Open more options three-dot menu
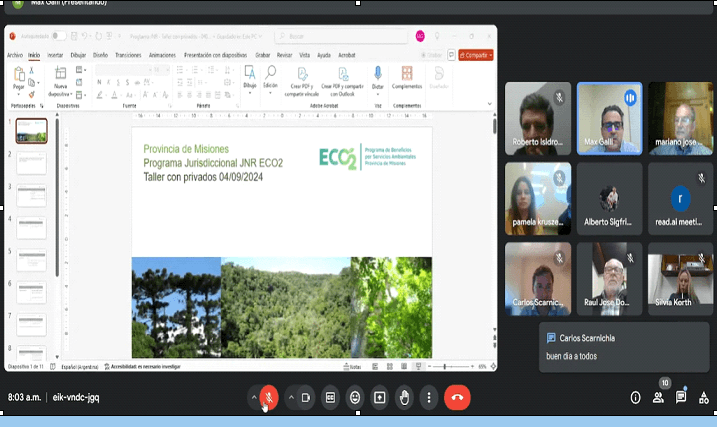Viewport: 717px width, 427px height. point(428,397)
